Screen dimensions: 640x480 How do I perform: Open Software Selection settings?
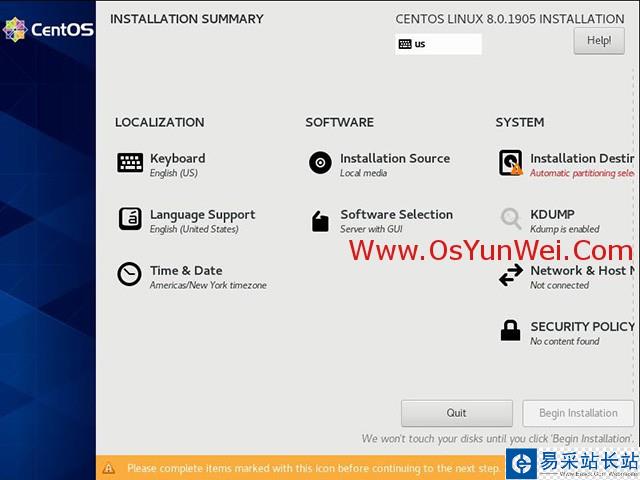pos(396,214)
